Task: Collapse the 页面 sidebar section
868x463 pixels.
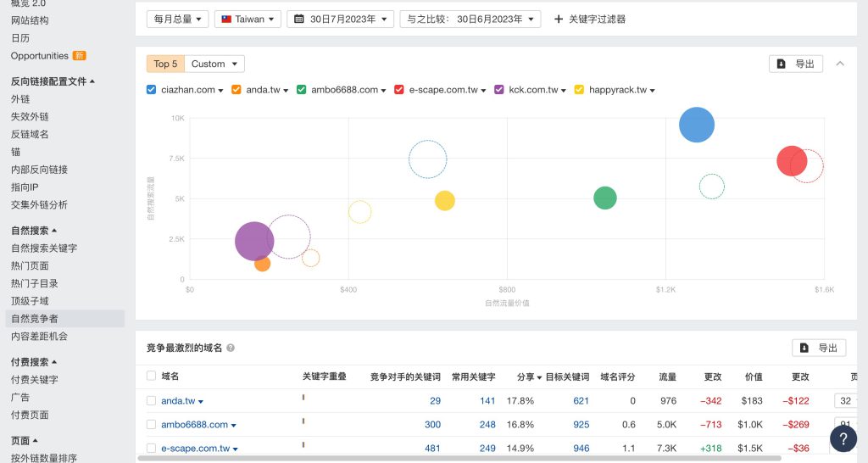Action: pos(25,441)
